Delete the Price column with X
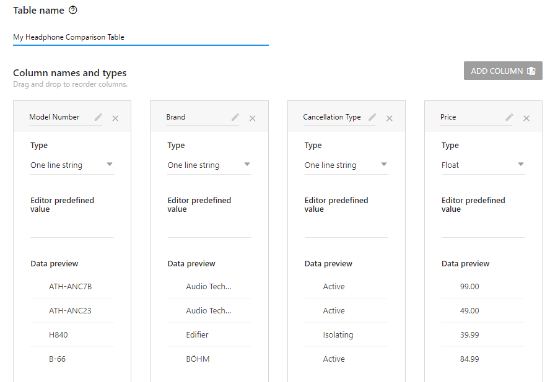Screen dimensions: 550x382 click(x=526, y=119)
